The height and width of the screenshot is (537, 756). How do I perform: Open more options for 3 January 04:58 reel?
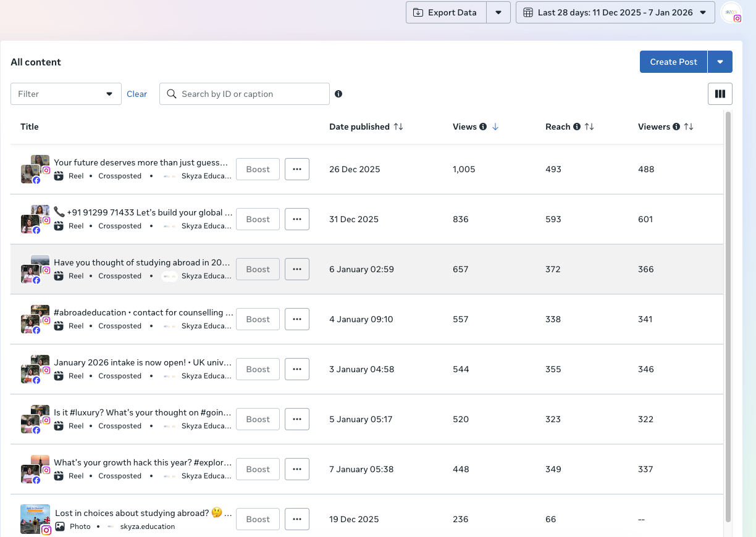point(297,369)
